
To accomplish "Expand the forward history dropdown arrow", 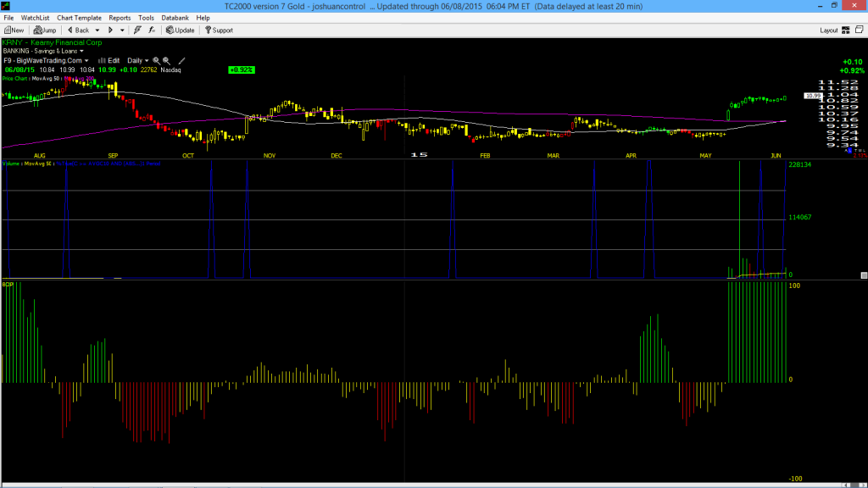I will 122,30.
